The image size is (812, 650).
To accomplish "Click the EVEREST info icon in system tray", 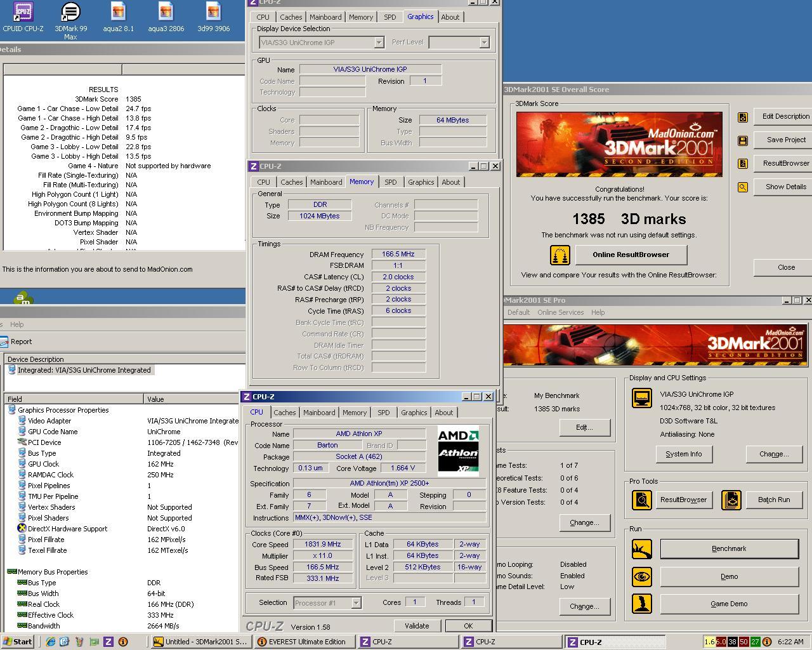I will (766, 642).
